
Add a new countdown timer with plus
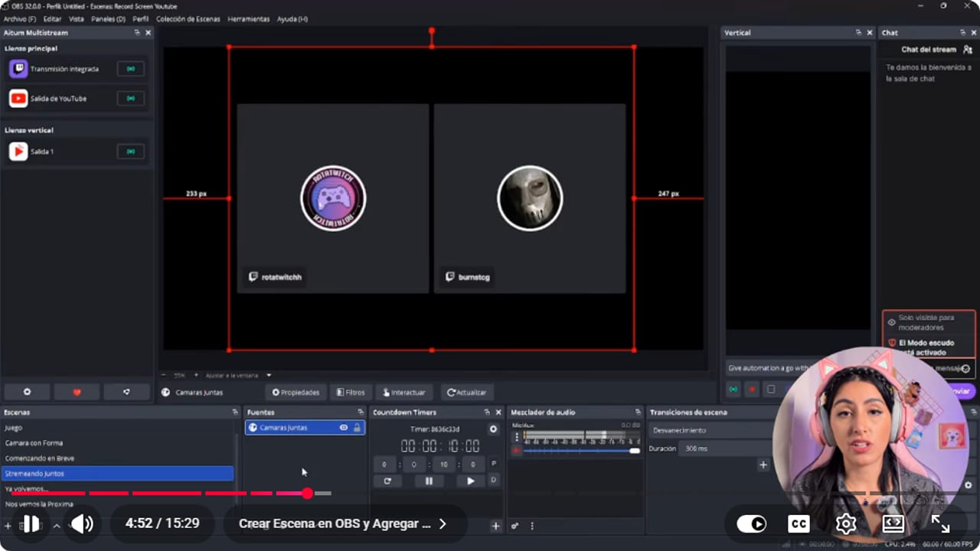495,526
